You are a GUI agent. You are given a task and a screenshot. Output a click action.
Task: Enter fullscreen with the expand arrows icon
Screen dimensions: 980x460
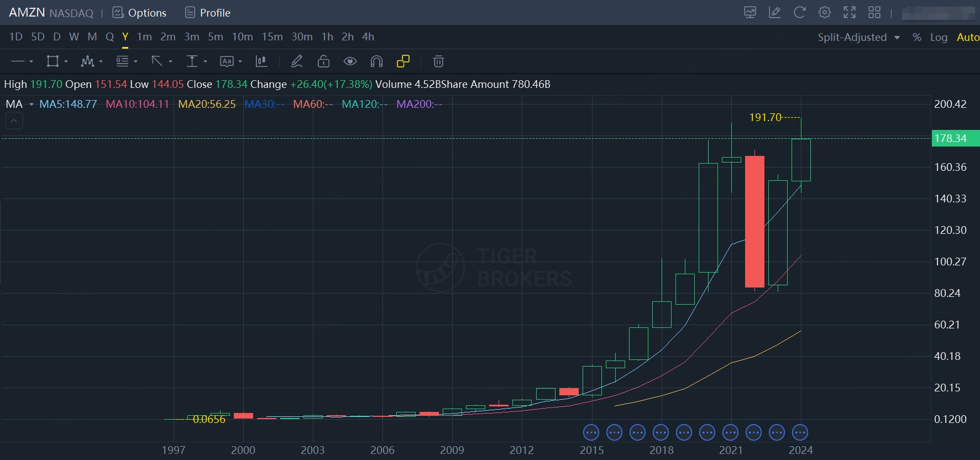tap(850, 12)
